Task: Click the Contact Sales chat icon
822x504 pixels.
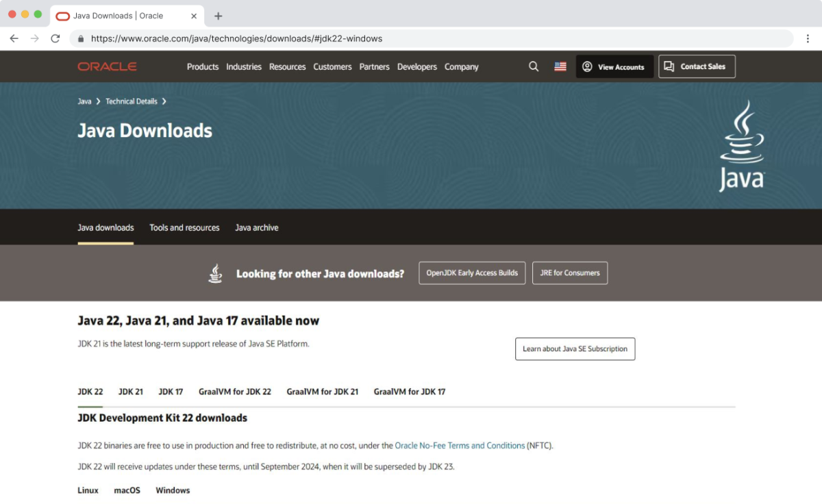Action: (x=668, y=66)
